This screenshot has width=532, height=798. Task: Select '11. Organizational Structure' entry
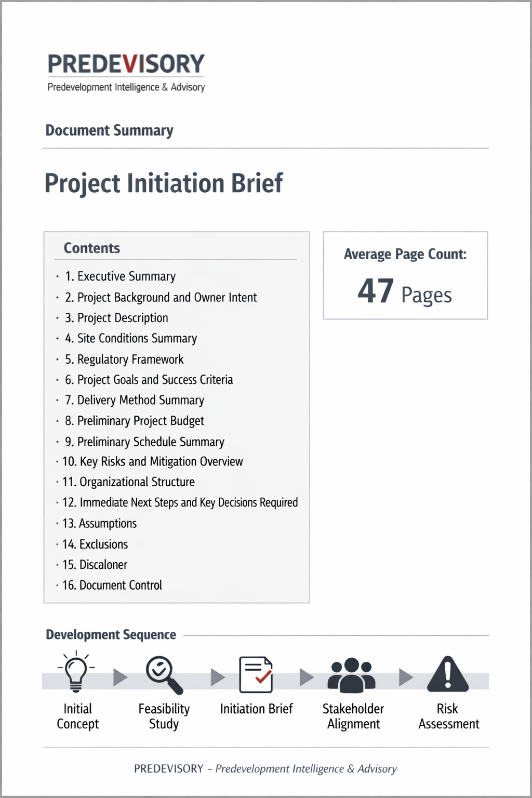pyautogui.click(x=128, y=482)
